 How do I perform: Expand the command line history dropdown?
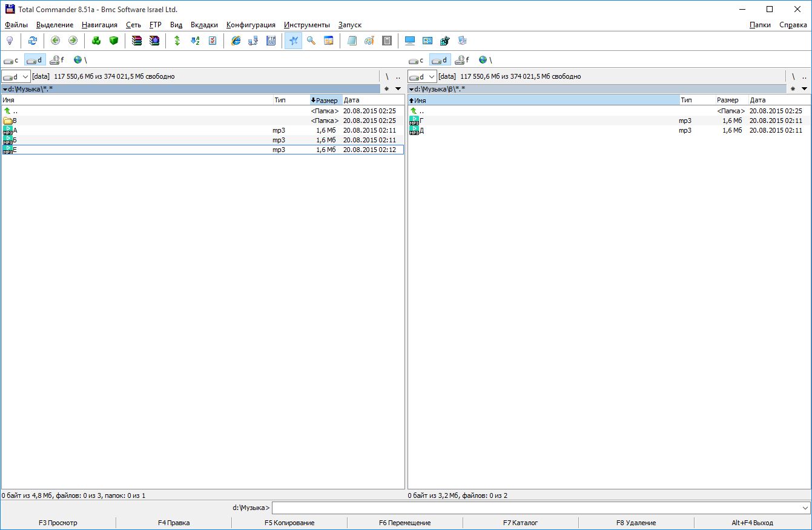tap(805, 508)
